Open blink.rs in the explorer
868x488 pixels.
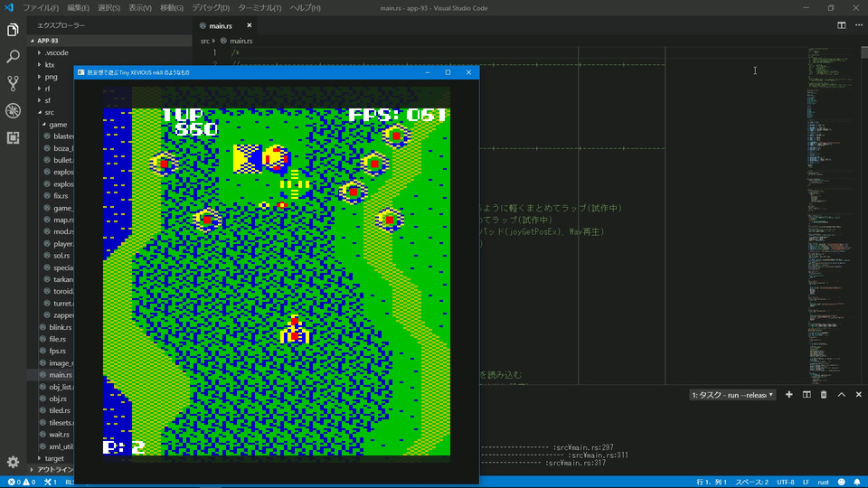[60, 327]
